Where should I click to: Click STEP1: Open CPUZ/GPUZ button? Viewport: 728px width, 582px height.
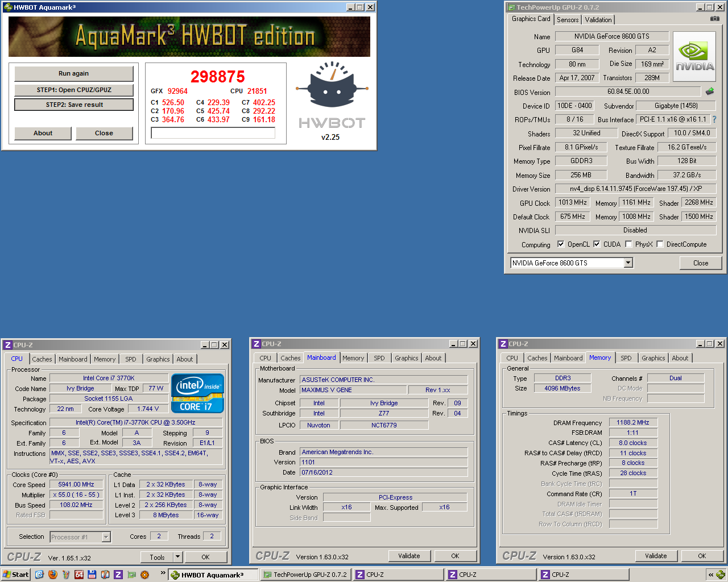tap(74, 90)
